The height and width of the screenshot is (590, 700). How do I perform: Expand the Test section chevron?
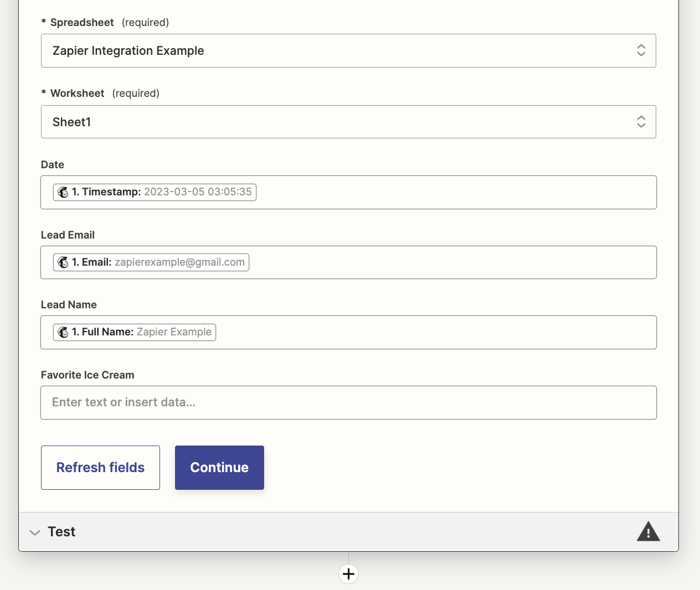[35, 532]
